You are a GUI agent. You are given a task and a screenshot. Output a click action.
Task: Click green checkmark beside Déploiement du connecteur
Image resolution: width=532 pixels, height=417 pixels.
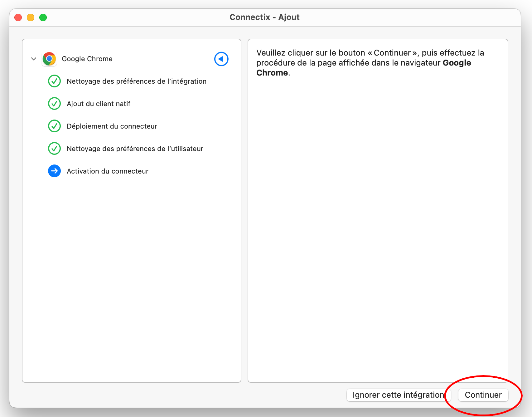pyautogui.click(x=54, y=126)
